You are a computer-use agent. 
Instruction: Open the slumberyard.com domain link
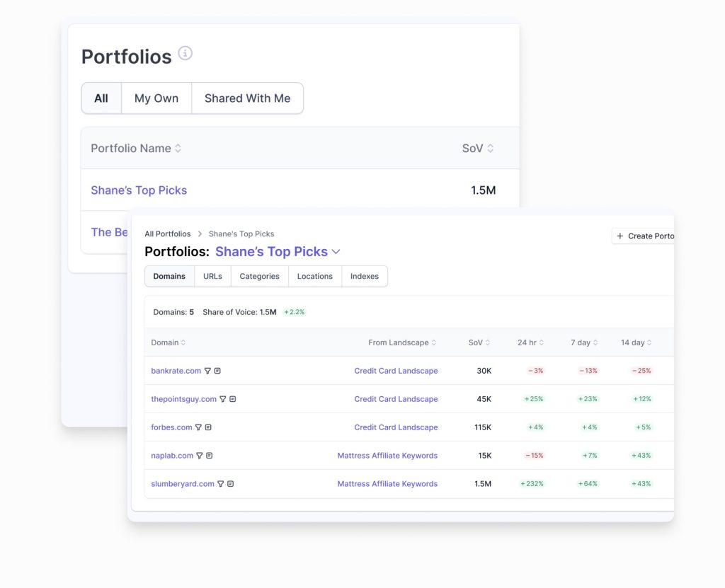tap(183, 484)
